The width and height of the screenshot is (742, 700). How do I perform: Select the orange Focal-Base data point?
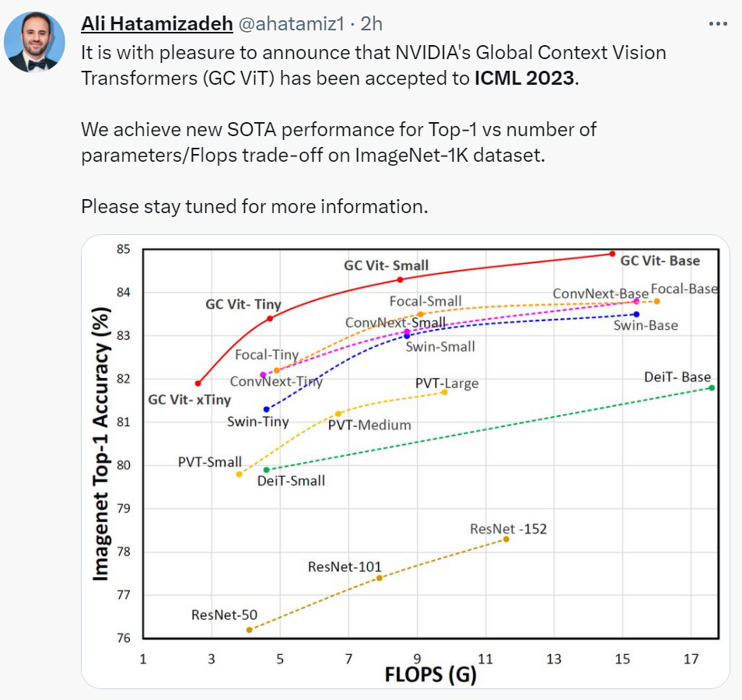coord(657,301)
